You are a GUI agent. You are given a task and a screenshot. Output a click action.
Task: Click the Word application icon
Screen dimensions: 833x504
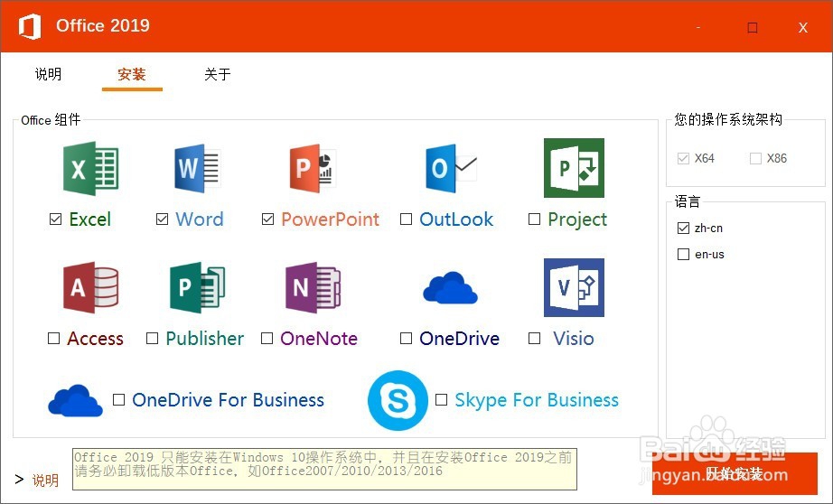point(197,168)
